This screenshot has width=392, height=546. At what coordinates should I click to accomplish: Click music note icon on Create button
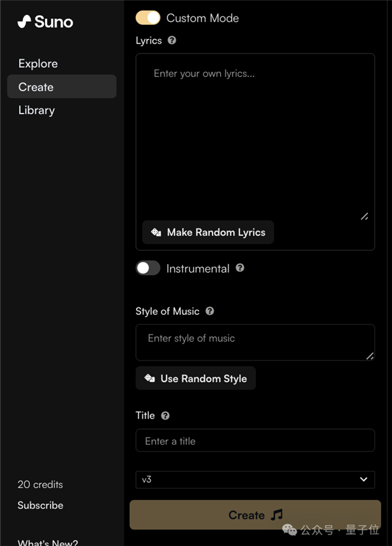coord(276,515)
